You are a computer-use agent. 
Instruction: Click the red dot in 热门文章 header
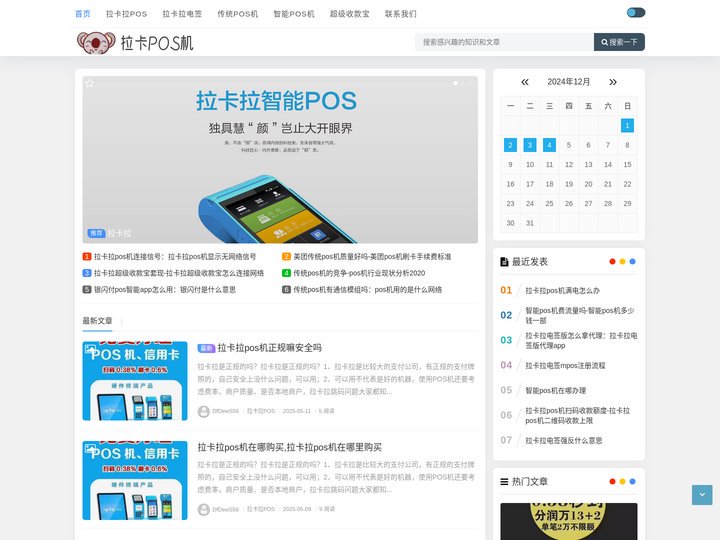pos(612,482)
